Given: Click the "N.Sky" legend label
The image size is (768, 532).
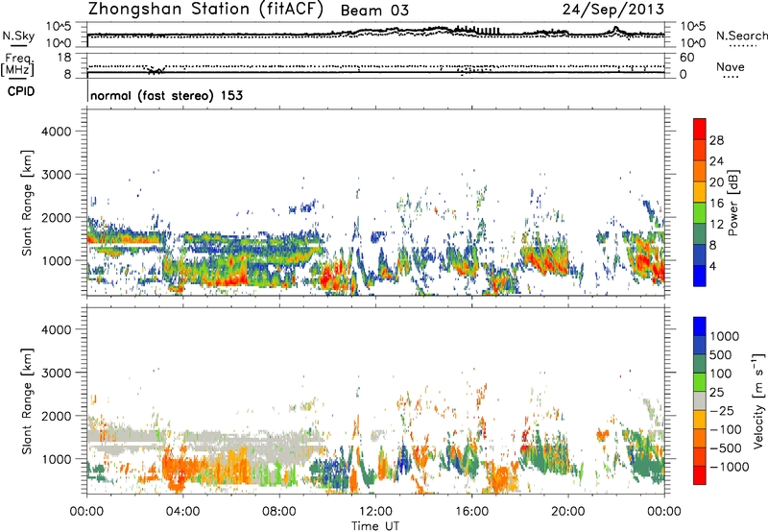Looking at the screenshot, I should click(18, 36).
